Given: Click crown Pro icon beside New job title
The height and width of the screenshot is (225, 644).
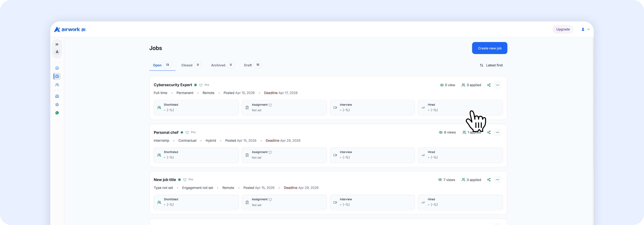Looking at the screenshot, I should point(185,180).
